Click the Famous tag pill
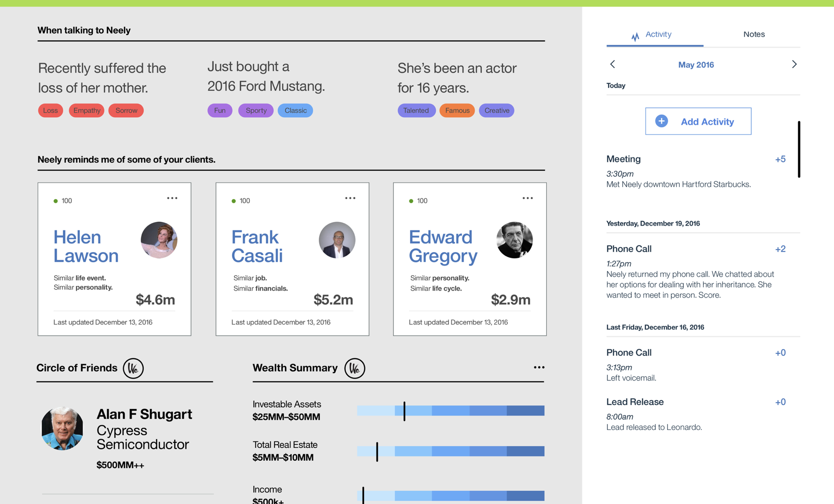The image size is (834, 504). 457,110
